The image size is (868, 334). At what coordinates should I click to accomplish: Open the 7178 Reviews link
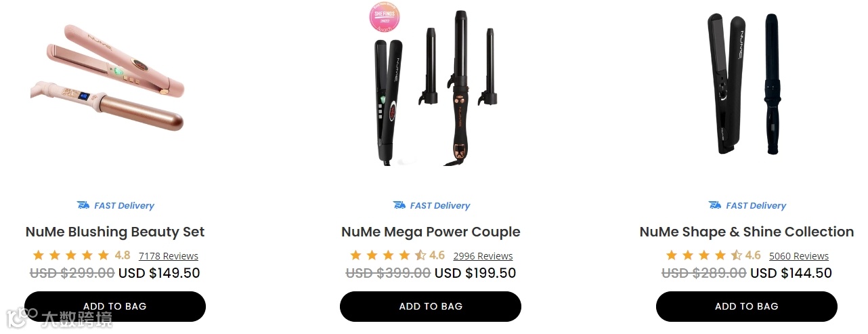pos(169,256)
